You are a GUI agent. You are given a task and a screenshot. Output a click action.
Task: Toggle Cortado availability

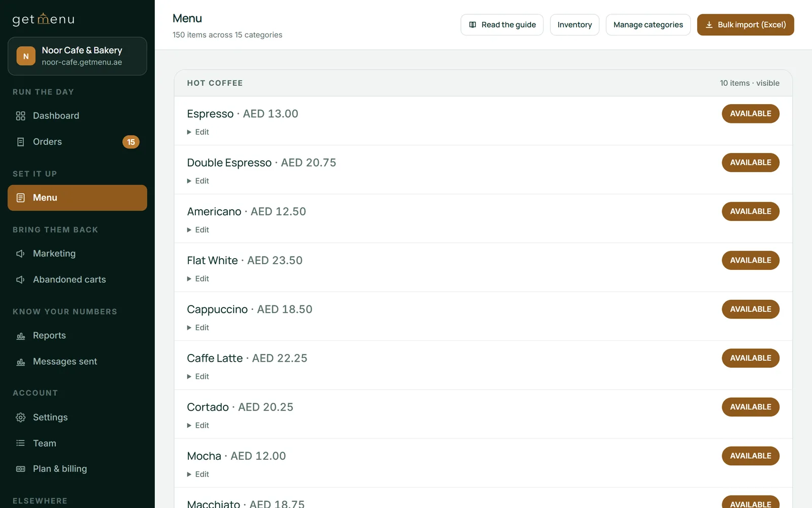(751, 407)
